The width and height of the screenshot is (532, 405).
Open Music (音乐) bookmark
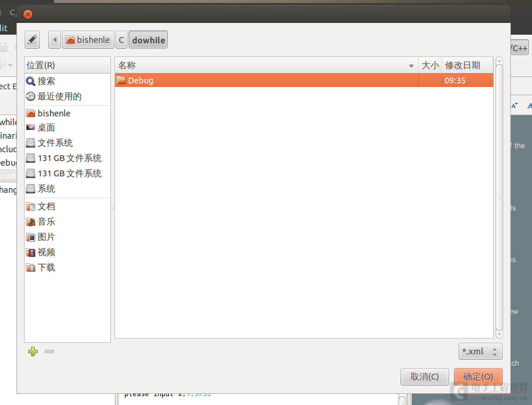click(68, 222)
